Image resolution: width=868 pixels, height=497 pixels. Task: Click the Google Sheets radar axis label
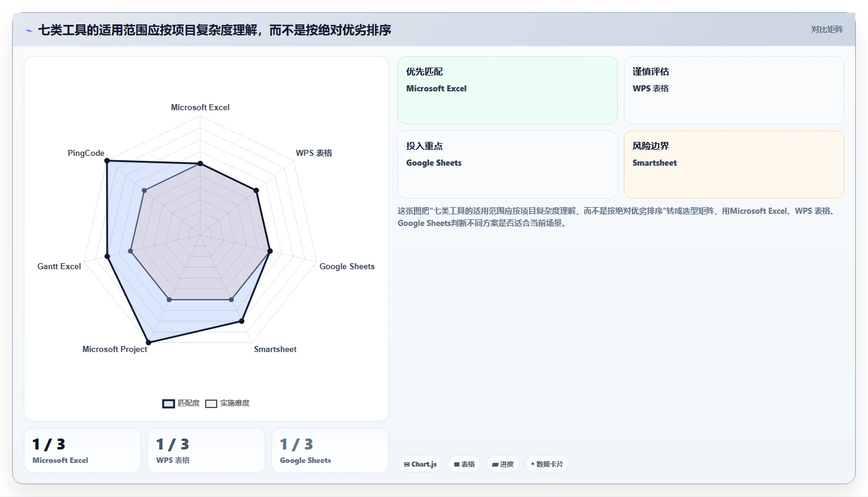[x=347, y=266]
